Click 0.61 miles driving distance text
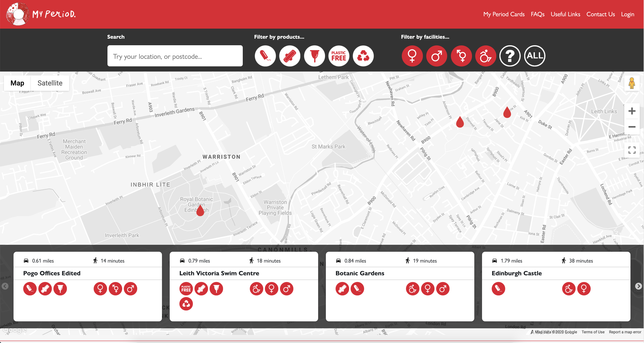This screenshot has width=644, height=343. (x=43, y=261)
